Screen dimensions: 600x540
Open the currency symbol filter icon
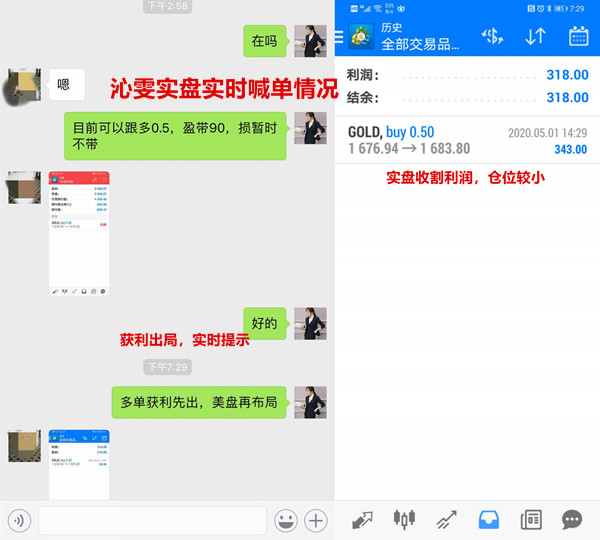(492, 36)
